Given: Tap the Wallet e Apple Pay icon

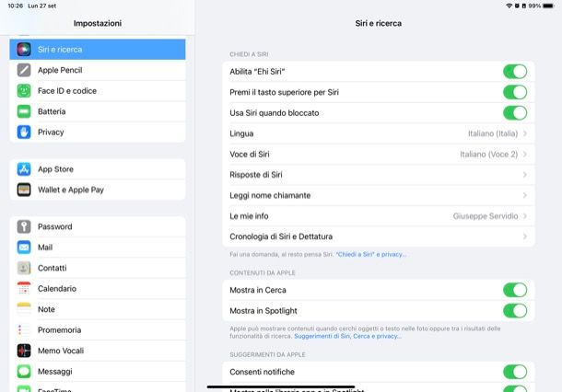Looking at the screenshot, I should 24,190.
